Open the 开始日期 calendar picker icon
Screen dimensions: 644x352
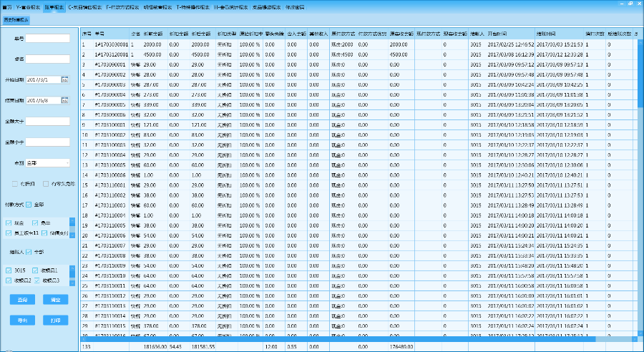click(x=64, y=79)
